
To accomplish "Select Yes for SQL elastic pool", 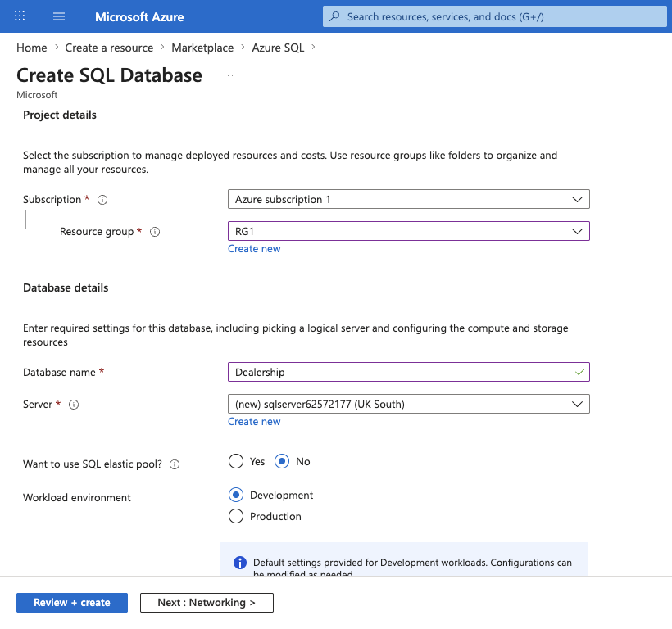I will point(236,462).
